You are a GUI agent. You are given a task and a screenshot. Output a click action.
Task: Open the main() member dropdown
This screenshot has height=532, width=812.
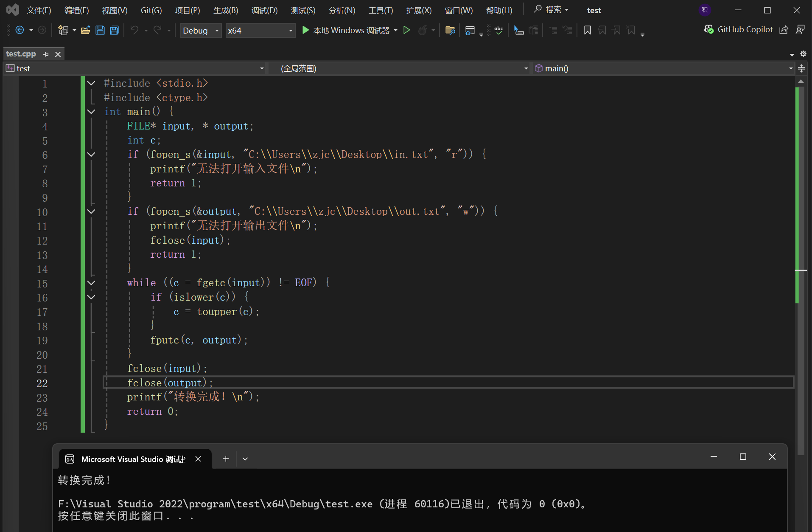click(664, 68)
